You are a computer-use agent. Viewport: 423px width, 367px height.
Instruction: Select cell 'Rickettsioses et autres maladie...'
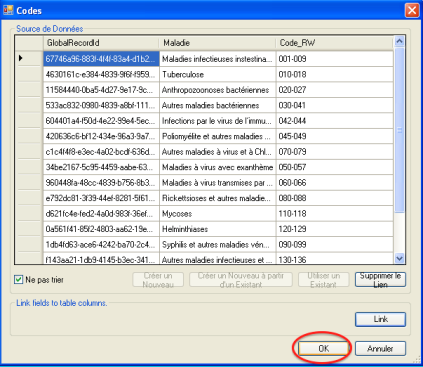(x=218, y=198)
